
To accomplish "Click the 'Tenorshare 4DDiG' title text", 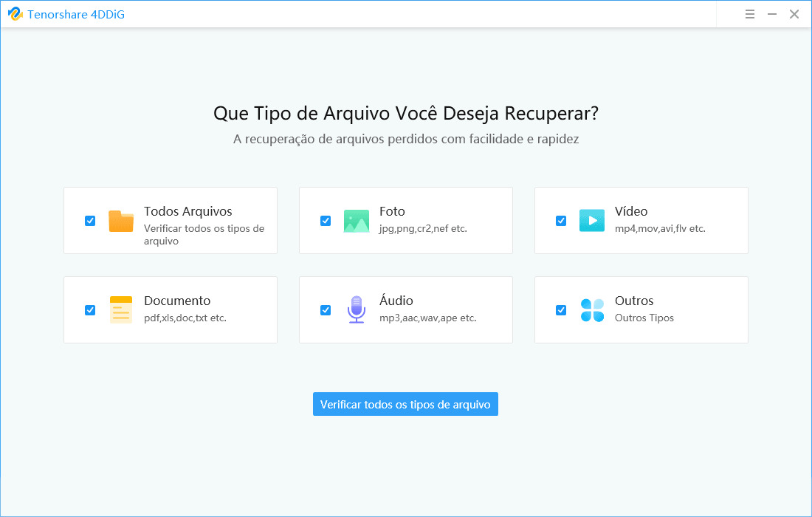I will [x=76, y=15].
